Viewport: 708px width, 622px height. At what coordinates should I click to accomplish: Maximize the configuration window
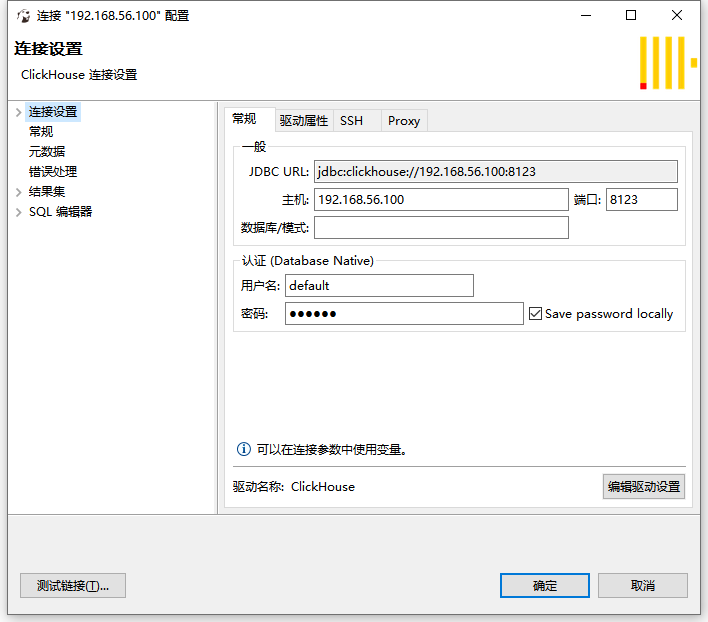631,15
